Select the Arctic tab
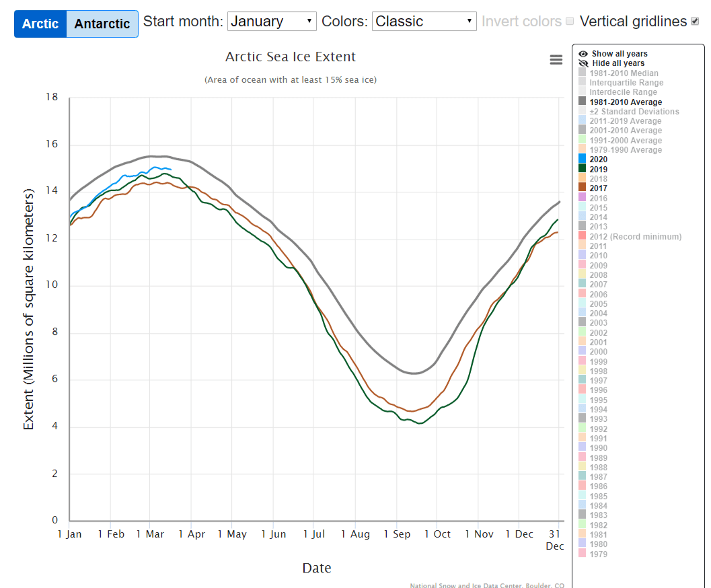This screenshot has width=711, height=588. [x=40, y=24]
